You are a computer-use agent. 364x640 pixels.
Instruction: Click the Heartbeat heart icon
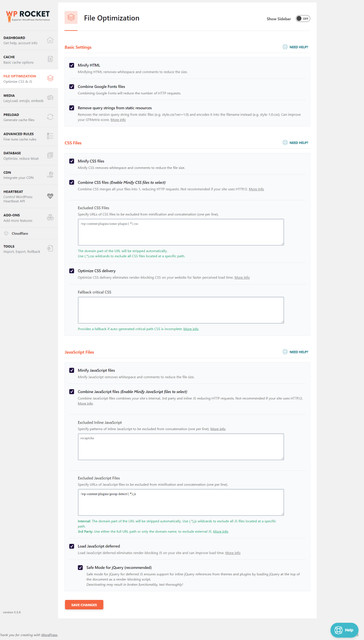[x=50, y=196]
